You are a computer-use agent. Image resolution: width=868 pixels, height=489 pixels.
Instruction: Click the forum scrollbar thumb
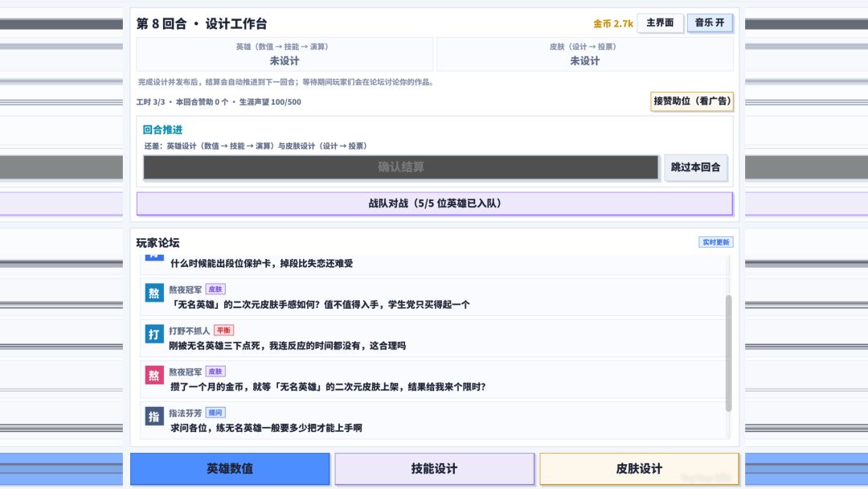tap(728, 353)
